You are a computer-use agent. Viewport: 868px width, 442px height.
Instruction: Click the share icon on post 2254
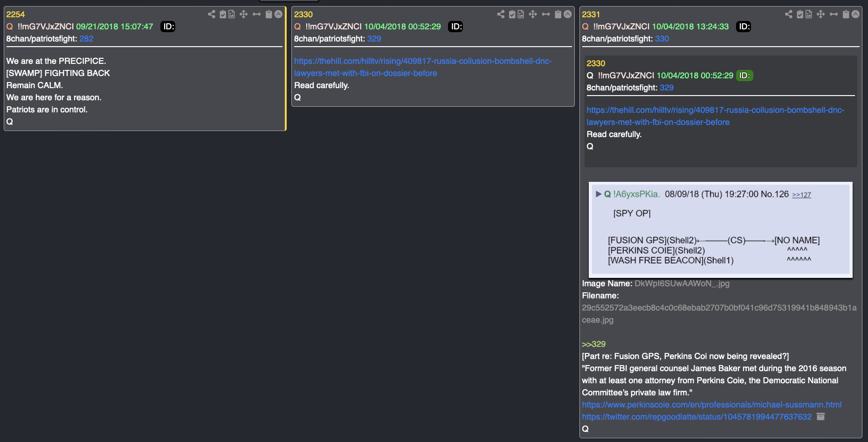212,14
